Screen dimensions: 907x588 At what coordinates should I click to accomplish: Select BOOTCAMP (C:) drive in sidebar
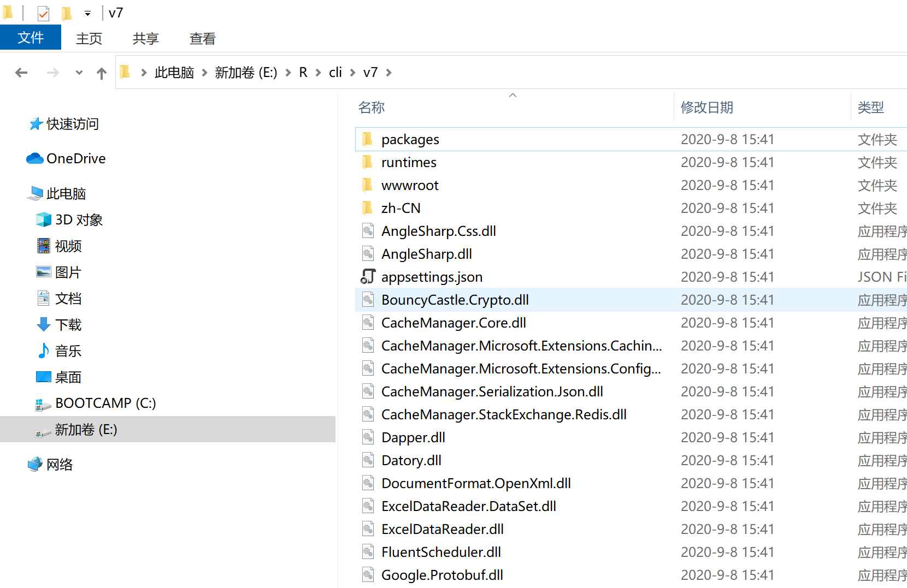pyautogui.click(x=105, y=403)
